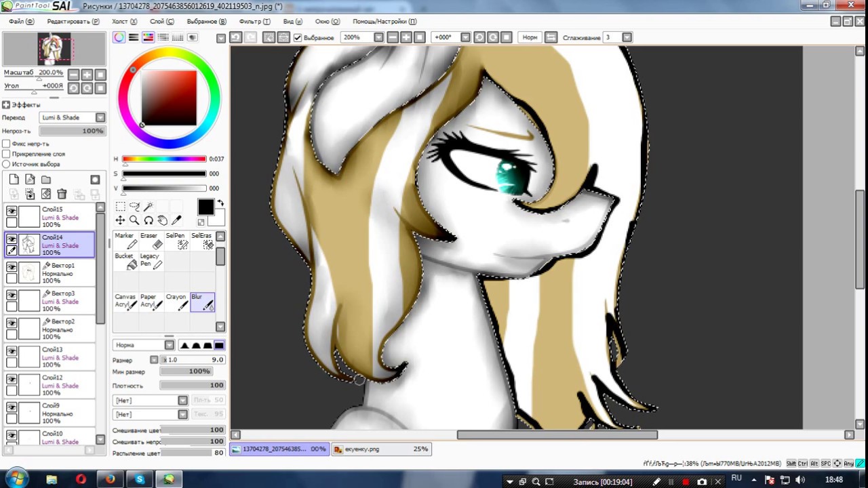Expand the Эффекты section

[x=6, y=104]
